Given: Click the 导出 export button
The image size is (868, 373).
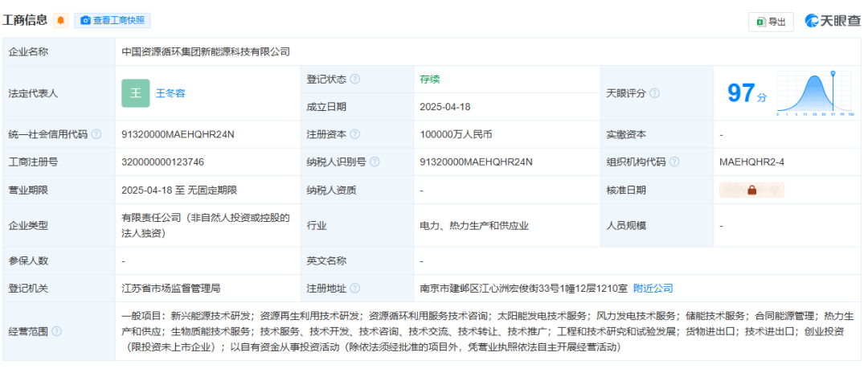Looking at the screenshot, I should (770, 22).
